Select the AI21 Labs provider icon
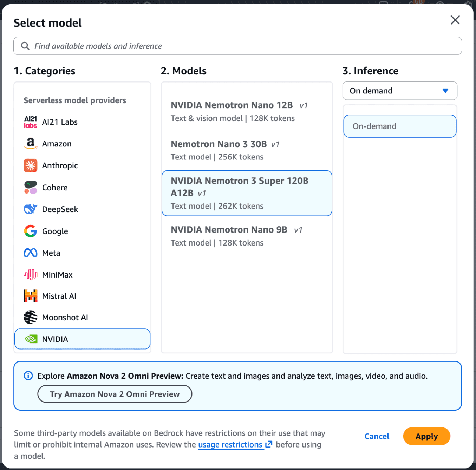Image resolution: width=476 pixels, height=470 pixels. [x=31, y=122]
